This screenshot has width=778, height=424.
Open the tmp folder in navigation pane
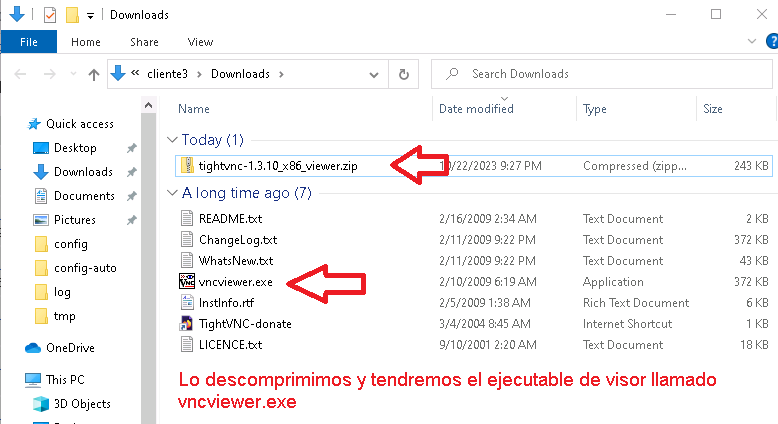[x=65, y=316]
